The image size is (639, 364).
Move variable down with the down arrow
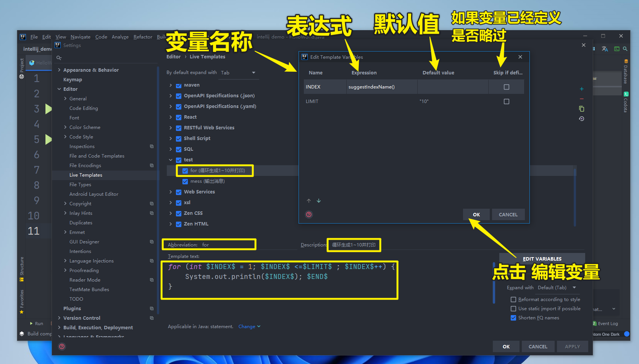tap(319, 201)
